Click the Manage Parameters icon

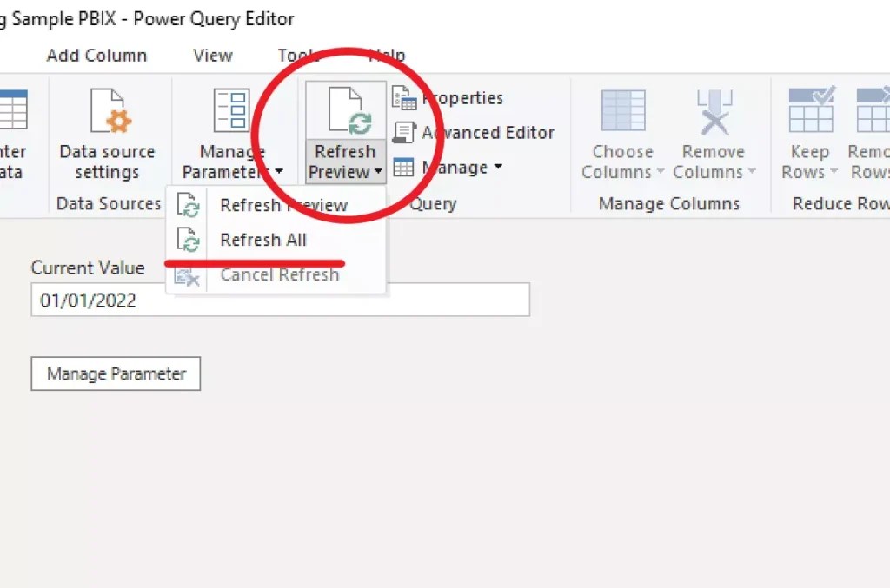tap(231, 109)
